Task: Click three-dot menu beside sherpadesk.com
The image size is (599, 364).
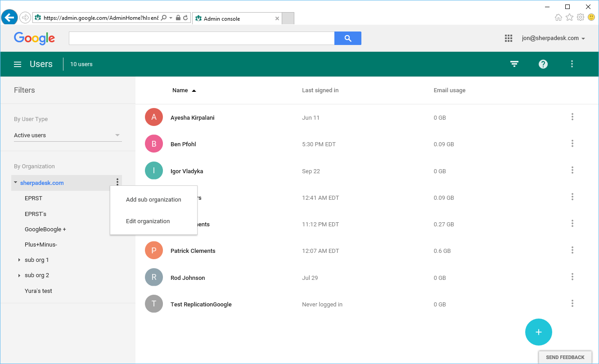Action: (117, 182)
